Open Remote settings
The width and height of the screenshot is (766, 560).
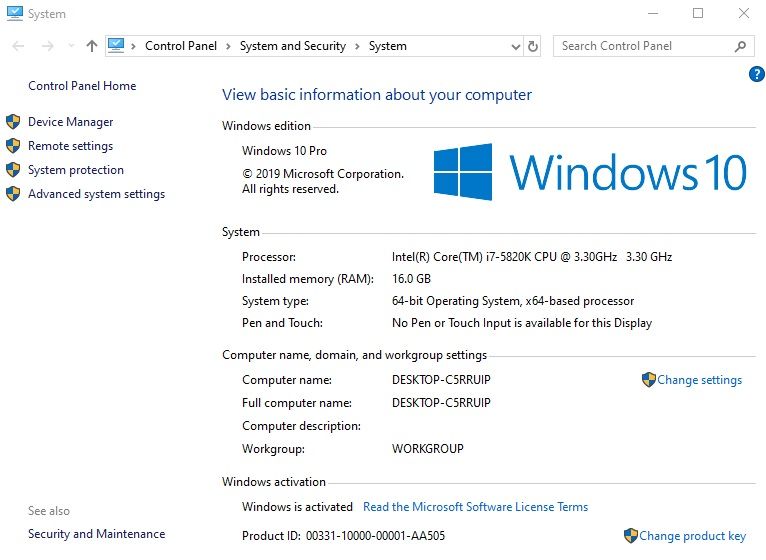click(x=70, y=146)
